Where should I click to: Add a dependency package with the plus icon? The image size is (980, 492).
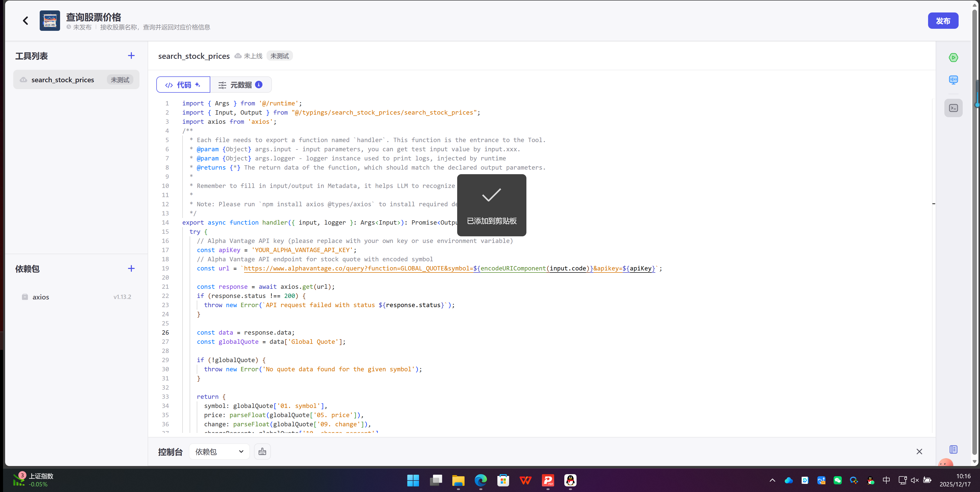[131, 269]
